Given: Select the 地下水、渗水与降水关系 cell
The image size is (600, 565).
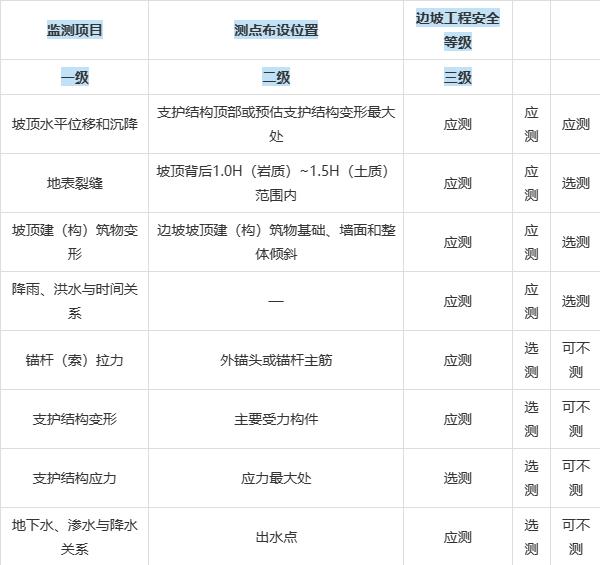Looking at the screenshot, I should [x=75, y=537].
